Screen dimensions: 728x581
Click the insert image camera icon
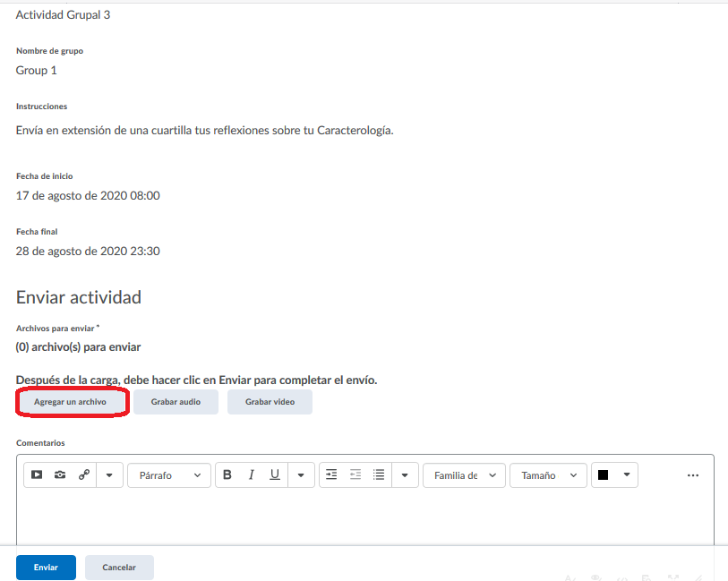tap(60, 475)
